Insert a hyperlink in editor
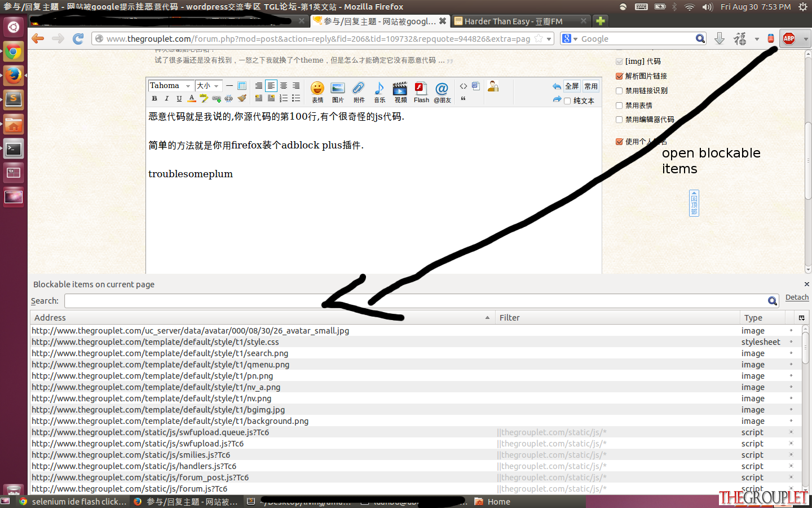Image resolution: width=812 pixels, height=508 pixels. pos(217,98)
